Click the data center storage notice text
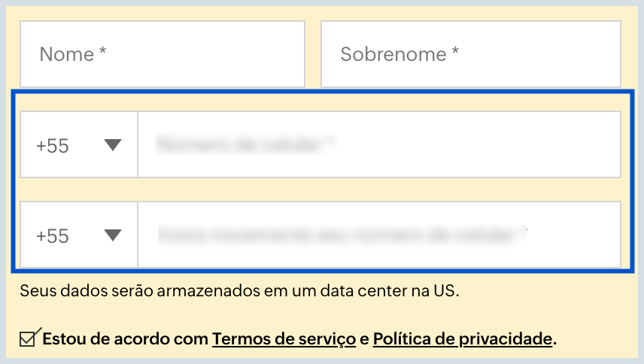The image size is (644, 364). [239, 290]
